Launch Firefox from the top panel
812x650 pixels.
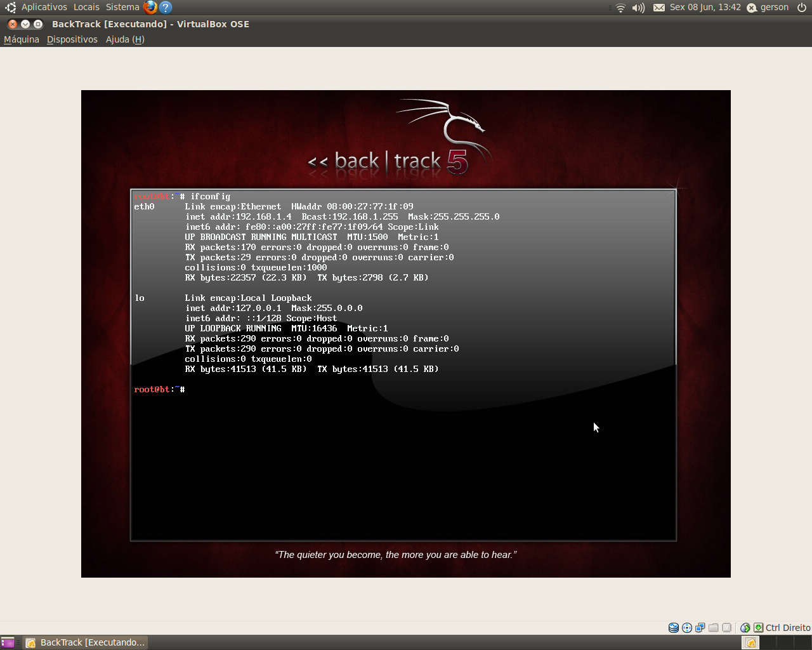[150, 8]
